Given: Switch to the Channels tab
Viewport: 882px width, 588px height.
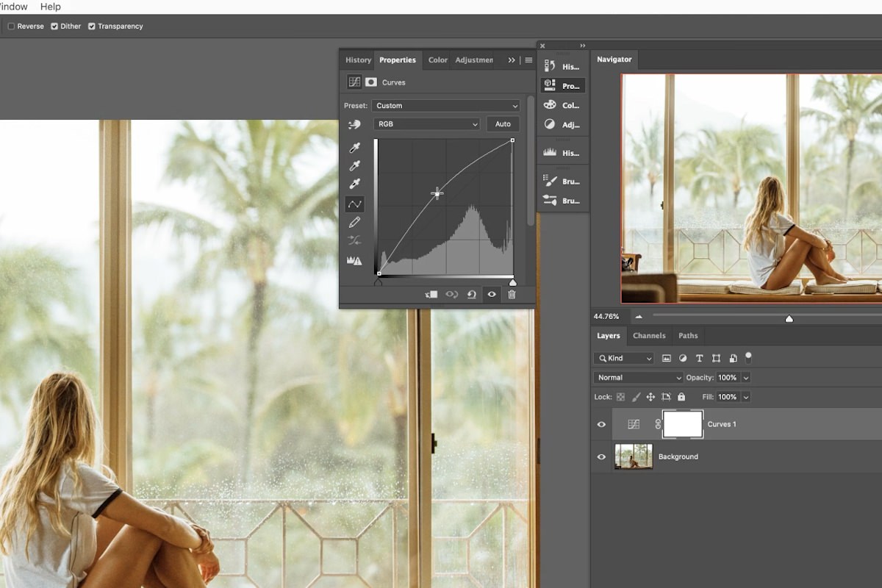Looking at the screenshot, I should [x=649, y=336].
